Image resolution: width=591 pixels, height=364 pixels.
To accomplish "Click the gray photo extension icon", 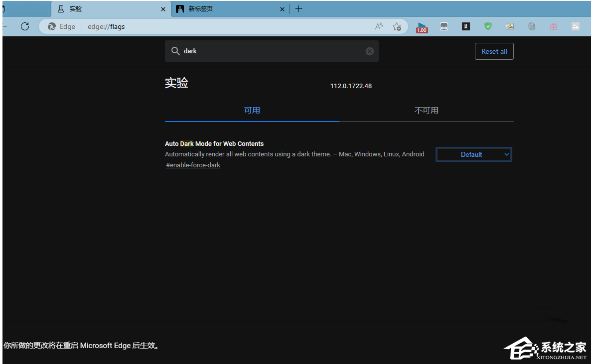I will coord(576,26).
